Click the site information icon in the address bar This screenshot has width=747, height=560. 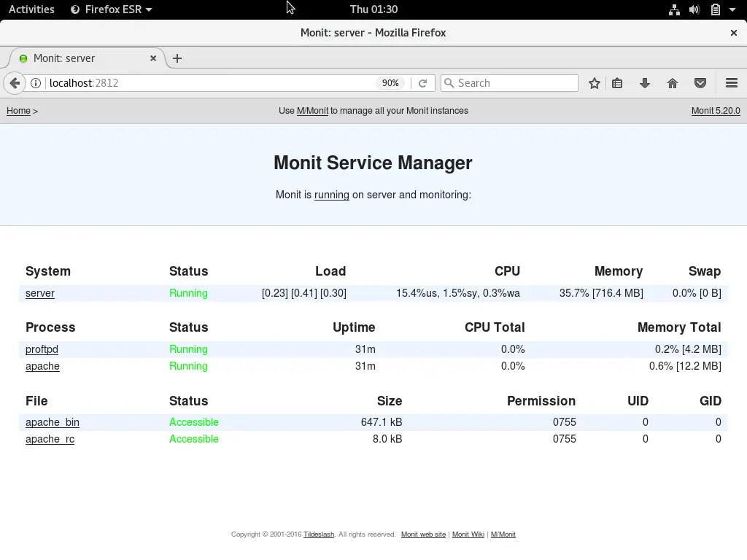tap(36, 82)
